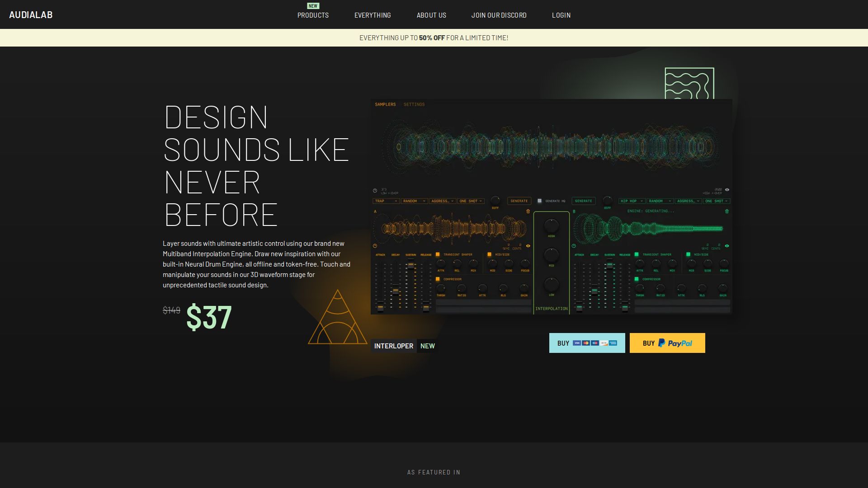Open the HIP HOP genre dropdown
Screen dimensions: 868x488
coord(632,201)
